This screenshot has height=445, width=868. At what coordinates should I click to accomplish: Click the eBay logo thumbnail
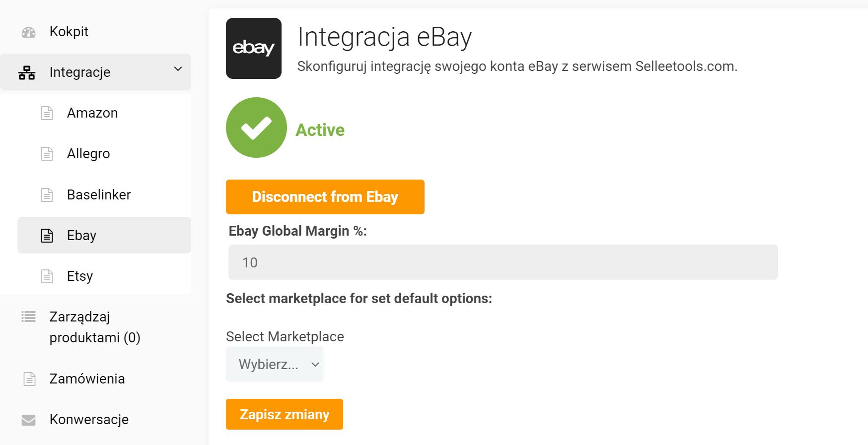coord(253,48)
